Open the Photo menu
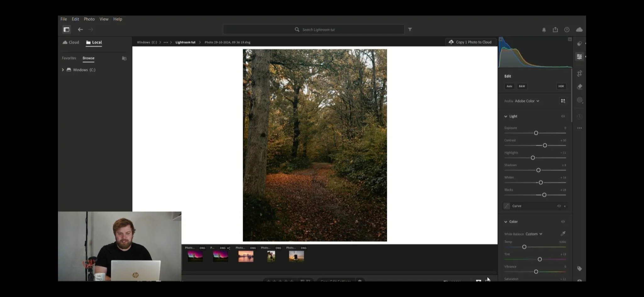The width and height of the screenshot is (644, 297). coord(89,19)
